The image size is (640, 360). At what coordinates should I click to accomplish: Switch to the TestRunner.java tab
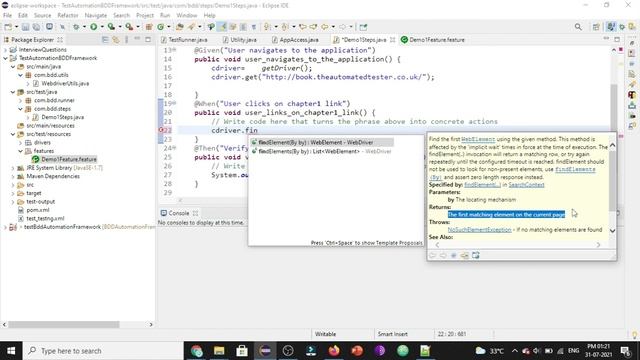184,40
